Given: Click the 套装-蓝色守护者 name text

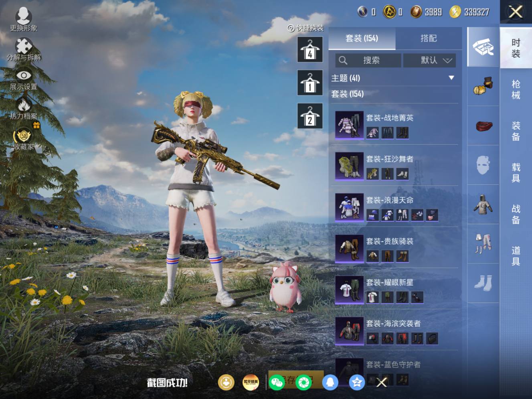Looking at the screenshot, I should tap(393, 365).
